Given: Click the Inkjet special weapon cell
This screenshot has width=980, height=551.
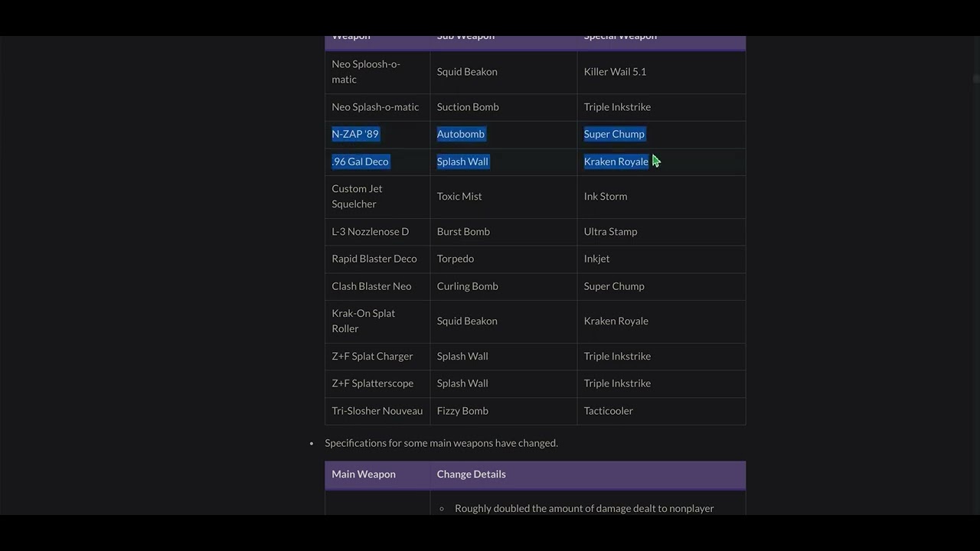Looking at the screenshot, I should point(661,259).
